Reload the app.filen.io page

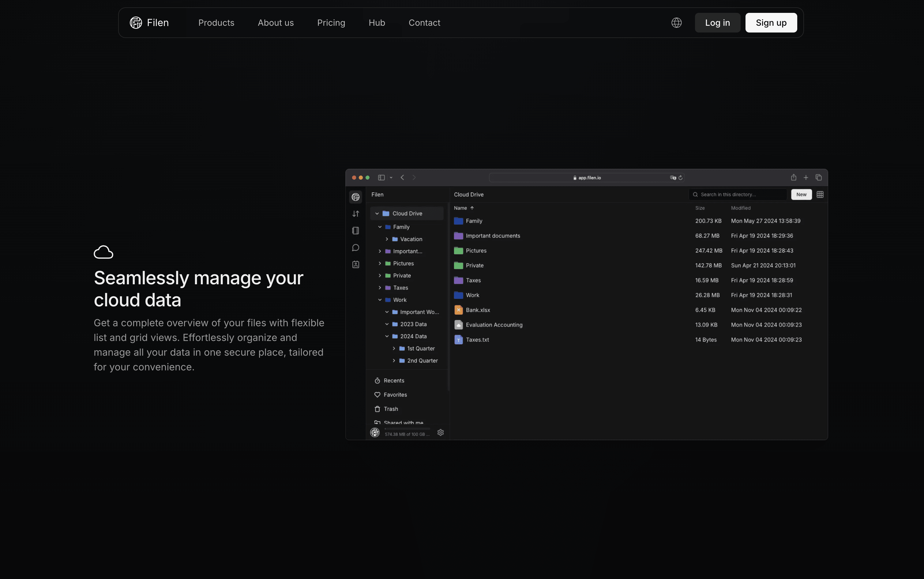point(680,178)
